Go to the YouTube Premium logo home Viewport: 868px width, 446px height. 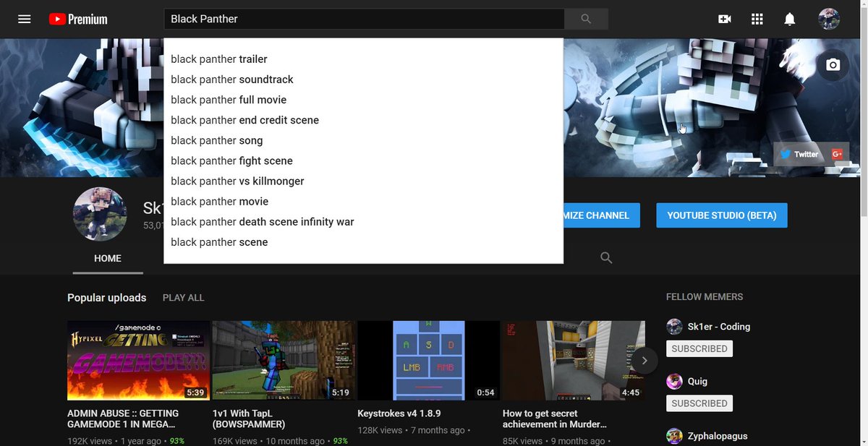[78, 19]
